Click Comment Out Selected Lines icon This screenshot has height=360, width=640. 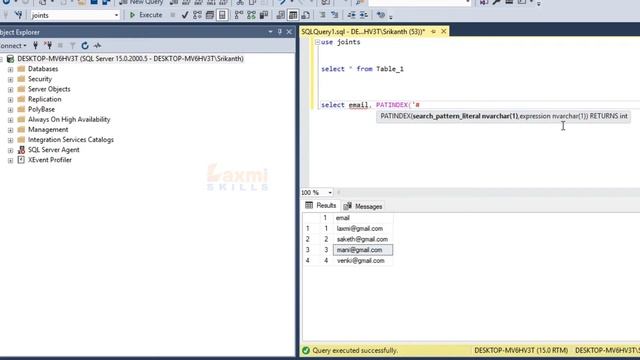point(322,15)
